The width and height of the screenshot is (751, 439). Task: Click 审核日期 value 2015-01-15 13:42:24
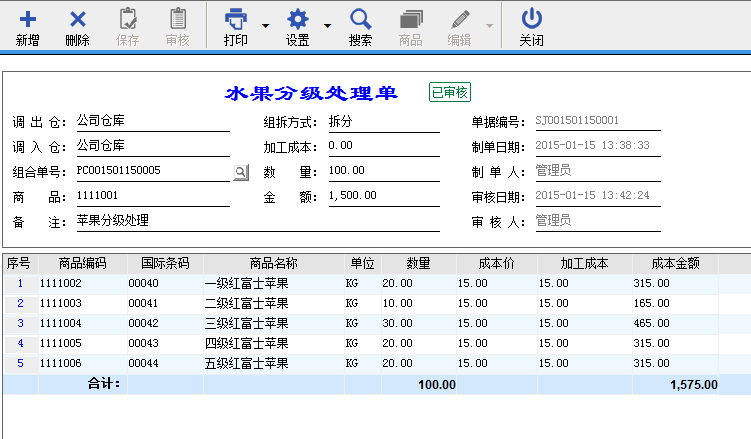(592, 195)
